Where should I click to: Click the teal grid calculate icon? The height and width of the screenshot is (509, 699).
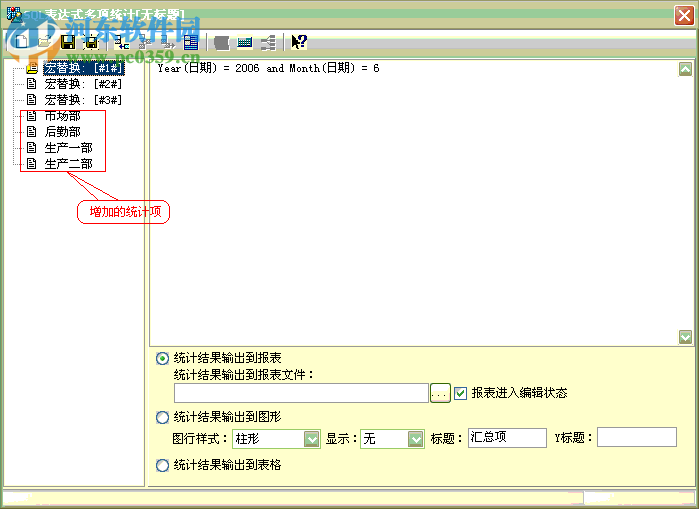245,42
